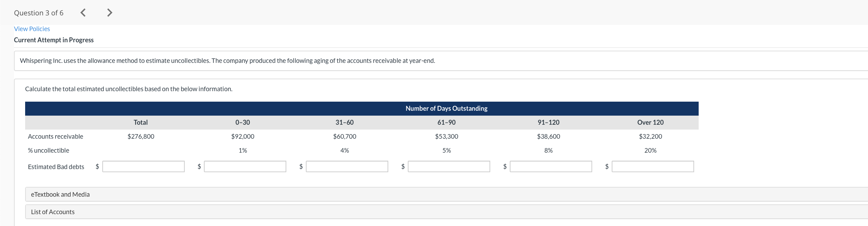Click the Calculate total estimated uncollectibles instruction
Screen dimensions: 868x226
[128, 89]
